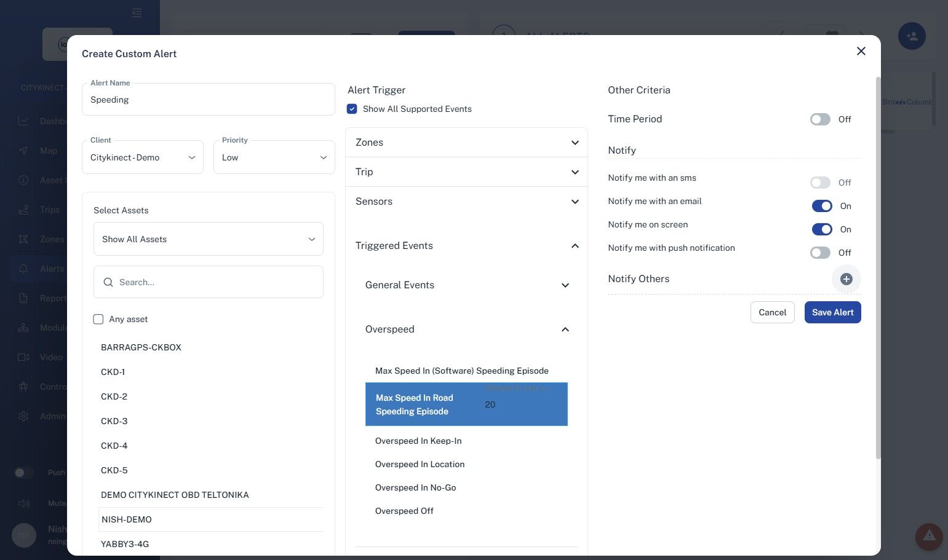Expand the Zones trigger section

466,143
